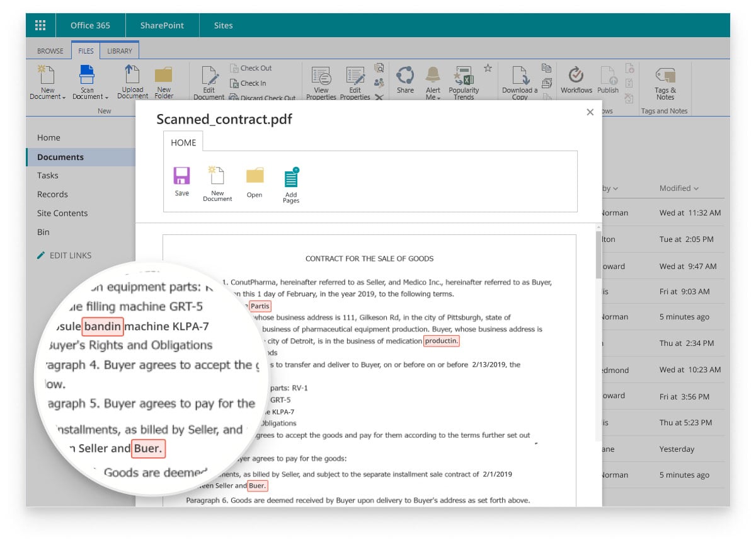Click the EDIT LINKS link in the sidebar
The image size is (756, 545).
tap(70, 255)
